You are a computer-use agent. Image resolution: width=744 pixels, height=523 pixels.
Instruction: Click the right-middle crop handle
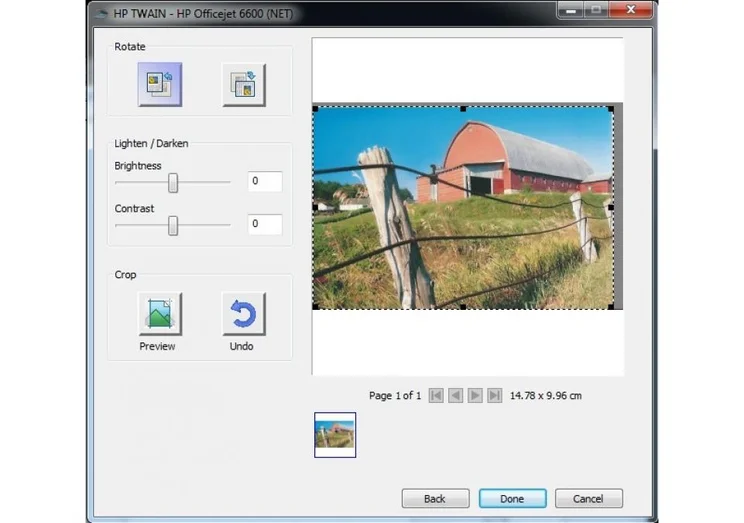coord(611,207)
